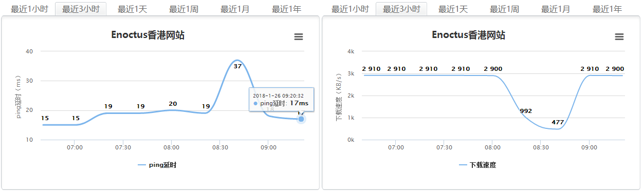This screenshot has width=644, height=191.
Task: Select 最近1小时 tab above the ping chart
Action: point(29,9)
